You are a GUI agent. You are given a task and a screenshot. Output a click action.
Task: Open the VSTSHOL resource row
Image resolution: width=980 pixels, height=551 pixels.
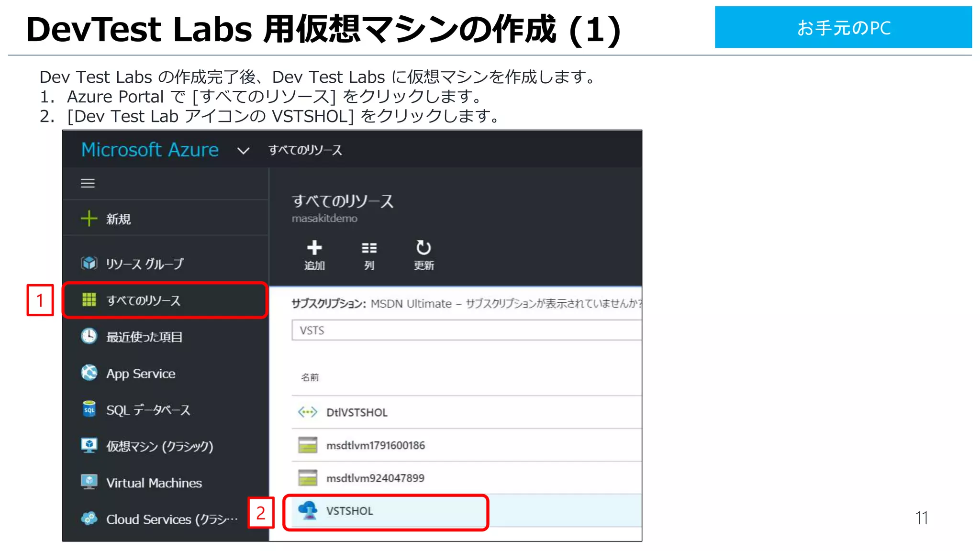467,511
